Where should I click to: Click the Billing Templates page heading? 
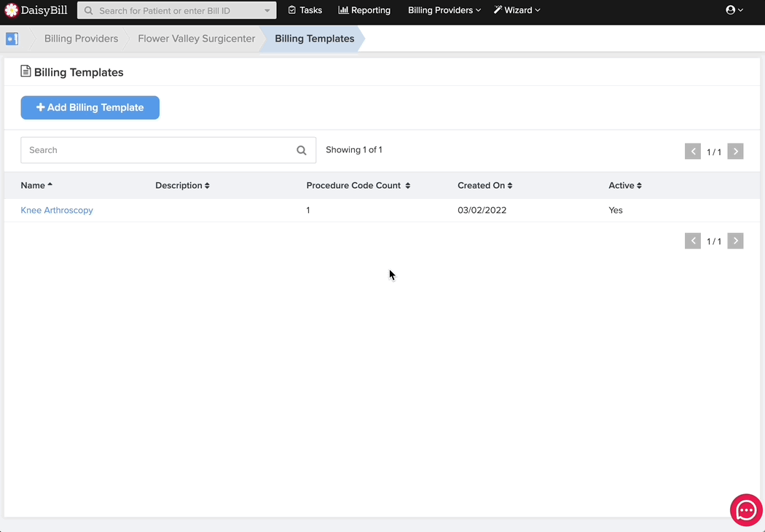79,72
